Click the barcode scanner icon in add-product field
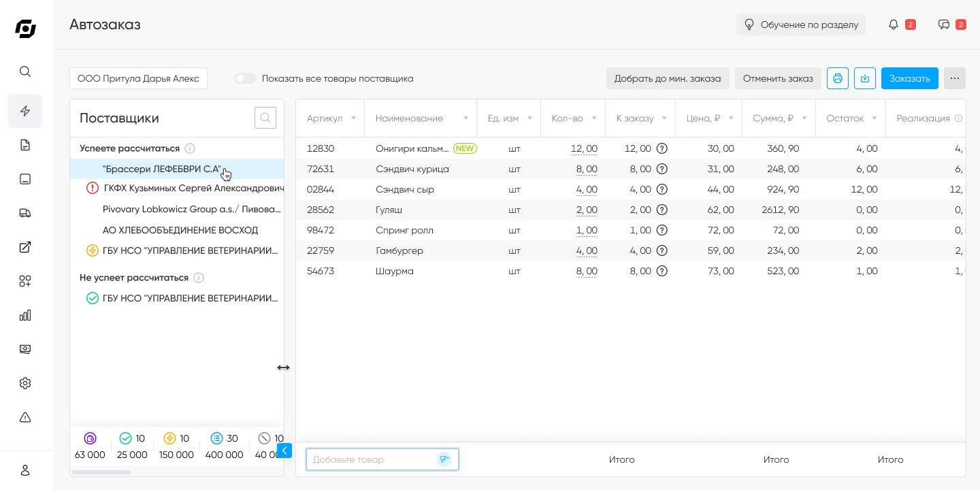The width and height of the screenshot is (980, 490). tap(444, 459)
